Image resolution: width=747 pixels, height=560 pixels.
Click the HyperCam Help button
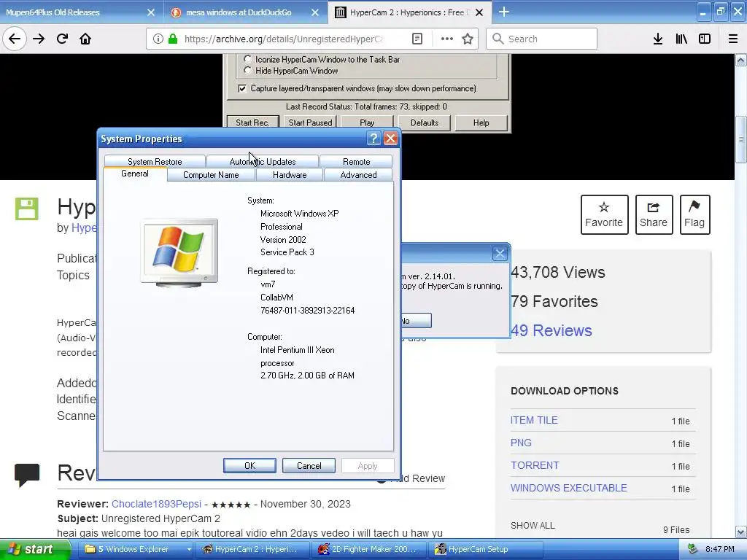(x=481, y=122)
